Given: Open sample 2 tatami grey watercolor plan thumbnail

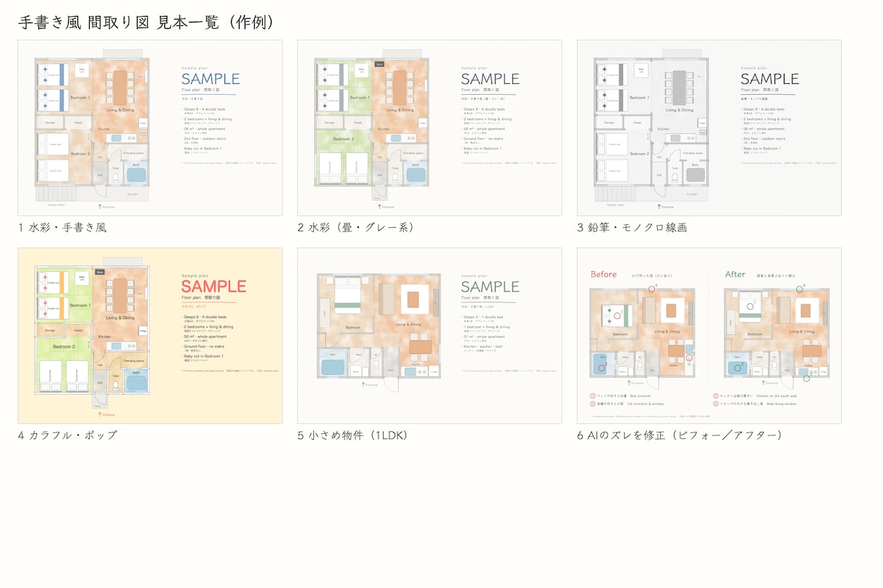Looking at the screenshot, I should pyautogui.click(x=429, y=128).
